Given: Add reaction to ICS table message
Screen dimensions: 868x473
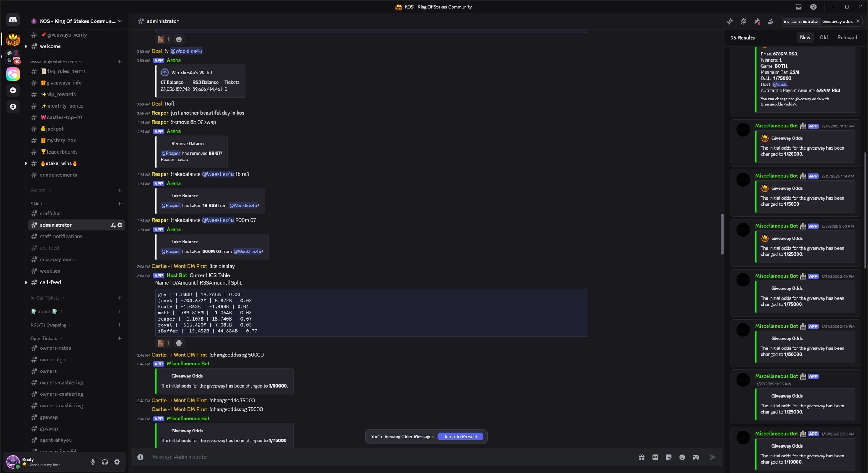Looking at the screenshot, I should click(179, 343).
